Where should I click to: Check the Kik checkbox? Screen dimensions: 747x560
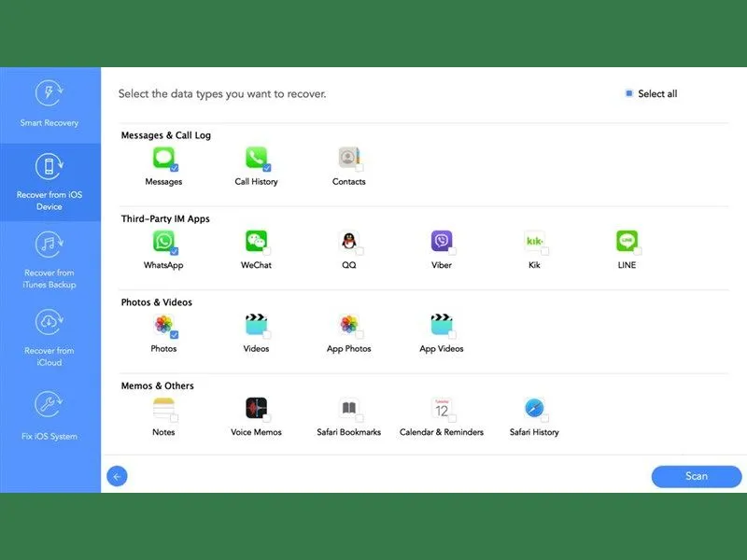coord(545,251)
